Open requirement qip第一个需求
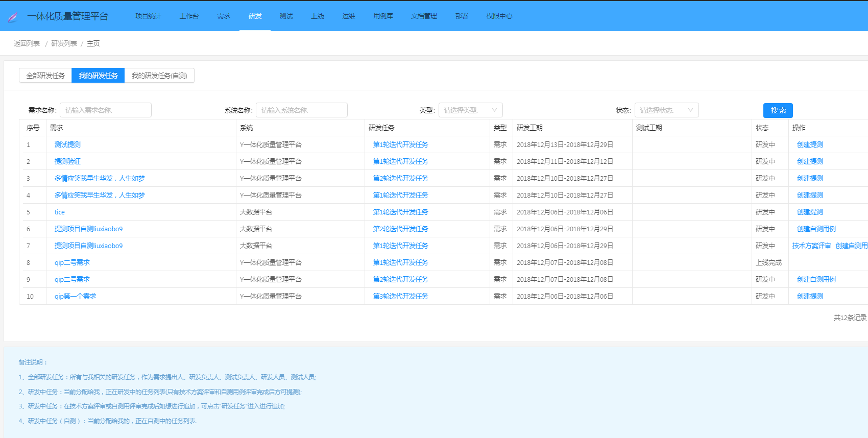Viewport: 868px width, 438px height. pyautogui.click(x=76, y=296)
